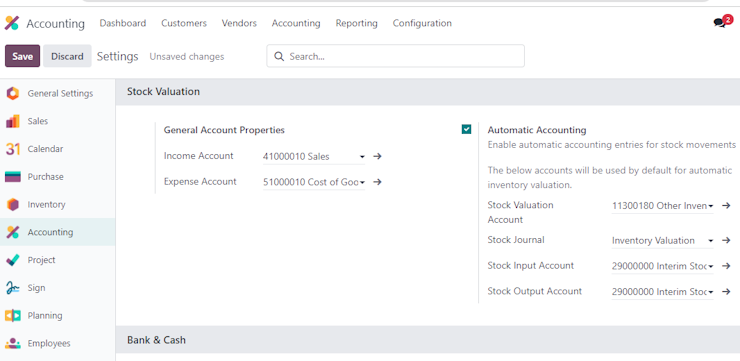Screen dimensions: 740x361
Task: Open the Stock Valuation Account dropdown
Action: pos(662,206)
